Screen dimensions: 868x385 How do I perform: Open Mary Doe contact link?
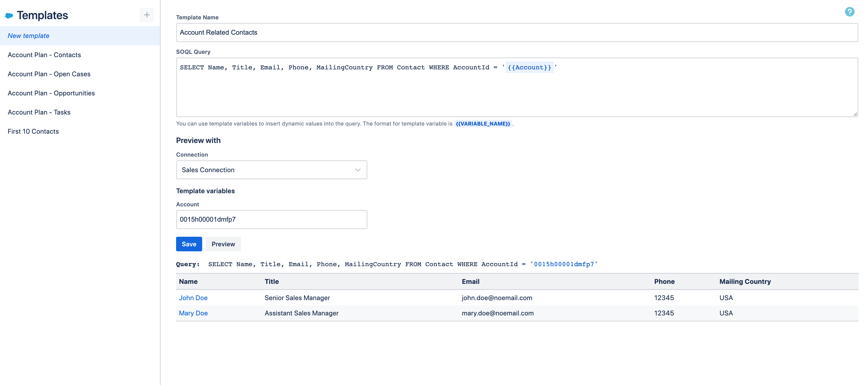(x=193, y=313)
